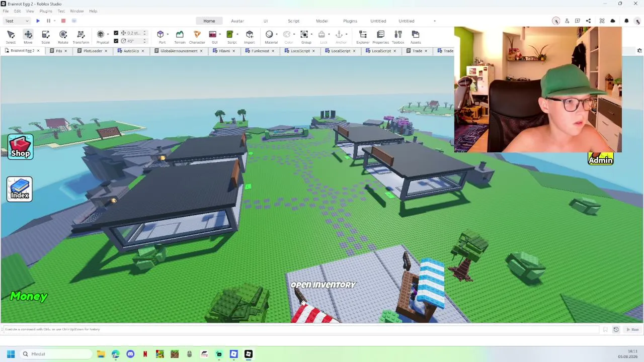This screenshot has height=362, width=644.
Task: Open the Assets panel
Action: click(416, 37)
